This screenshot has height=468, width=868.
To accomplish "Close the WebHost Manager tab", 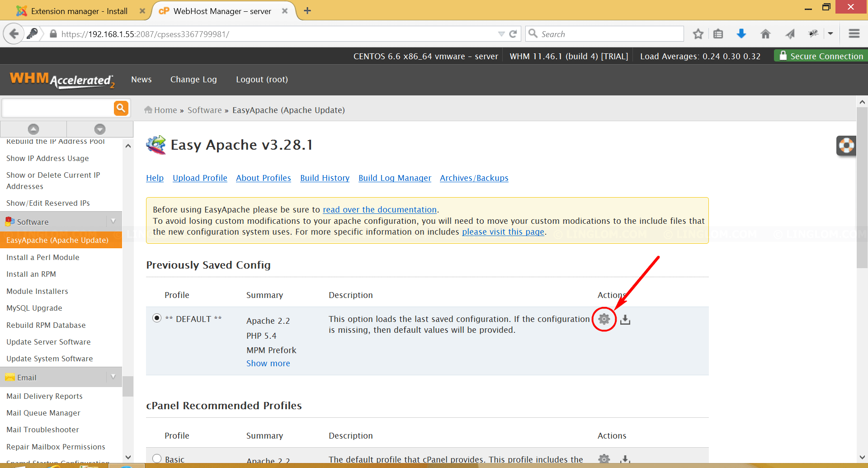I will [285, 11].
